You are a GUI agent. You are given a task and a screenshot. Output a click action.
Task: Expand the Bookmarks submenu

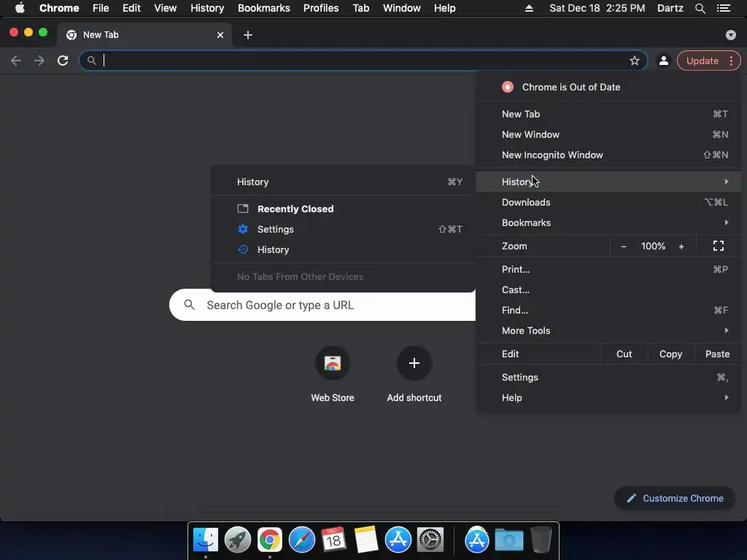(x=608, y=223)
